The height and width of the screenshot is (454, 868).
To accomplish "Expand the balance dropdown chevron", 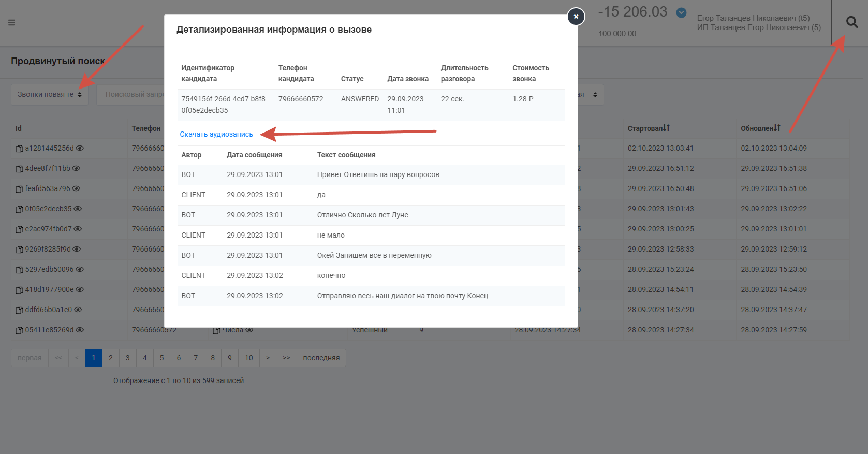I will pos(682,12).
